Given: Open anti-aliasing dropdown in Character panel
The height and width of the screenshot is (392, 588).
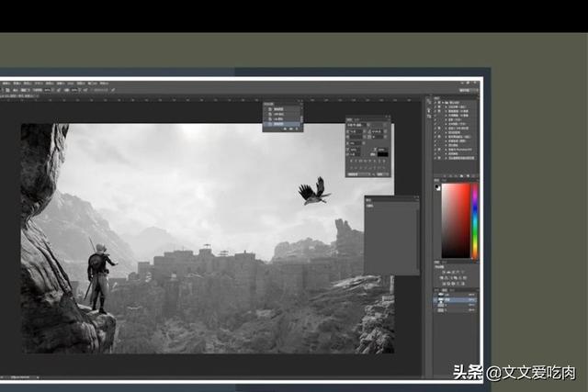Looking at the screenshot, I should (x=382, y=174).
